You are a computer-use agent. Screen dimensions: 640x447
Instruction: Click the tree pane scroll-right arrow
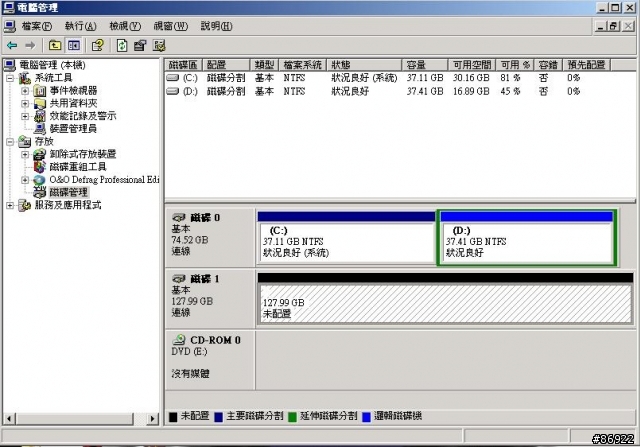(x=153, y=418)
